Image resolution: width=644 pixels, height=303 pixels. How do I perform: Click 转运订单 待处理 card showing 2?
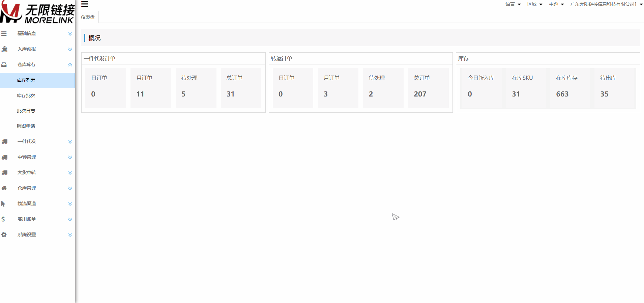click(x=383, y=88)
